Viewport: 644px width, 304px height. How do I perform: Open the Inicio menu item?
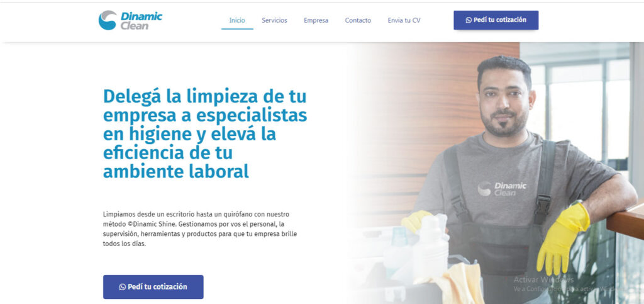pyautogui.click(x=237, y=20)
